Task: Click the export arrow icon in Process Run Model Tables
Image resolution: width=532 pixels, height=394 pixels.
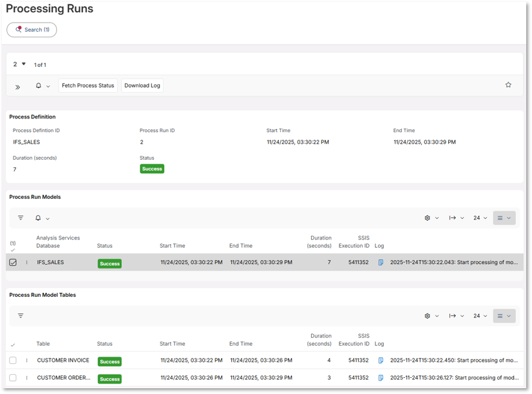Action: pos(452,316)
